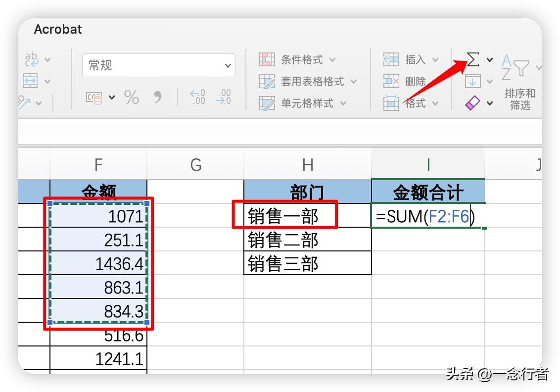Click the decrease decimal icon
The width and height of the screenshot is (560, 392).
click(223, 97)
